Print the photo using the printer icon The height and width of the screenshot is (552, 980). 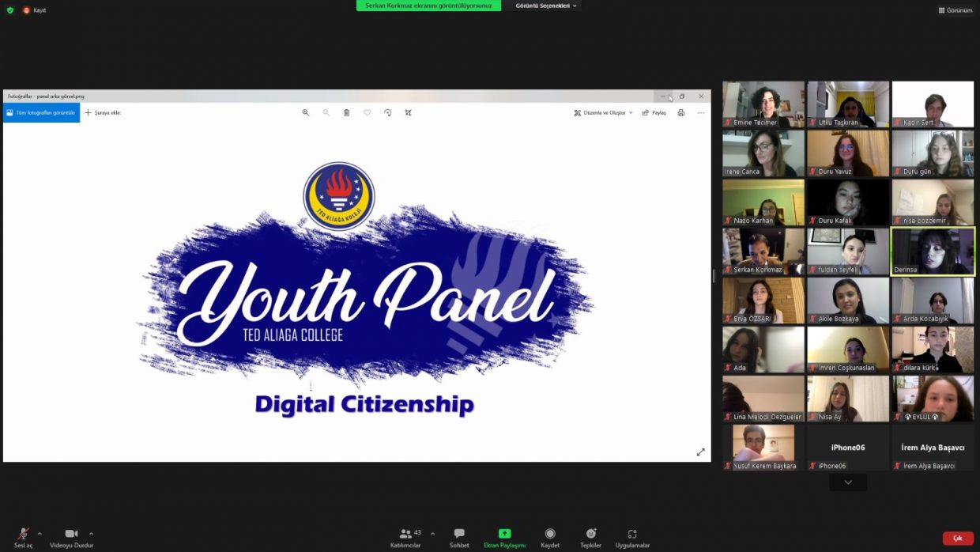tap(681, 113)
